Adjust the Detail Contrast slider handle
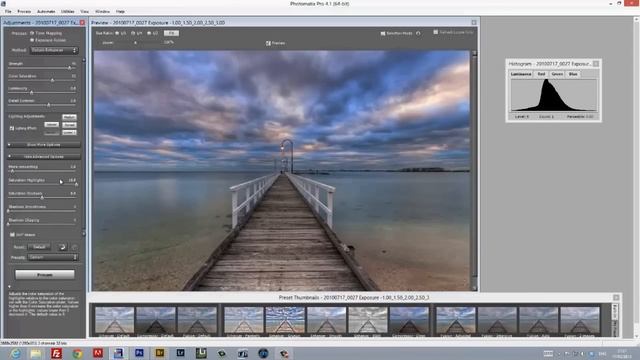Image resolution: width=640 pixels, height=360 pixels. (x=49, y=105)
